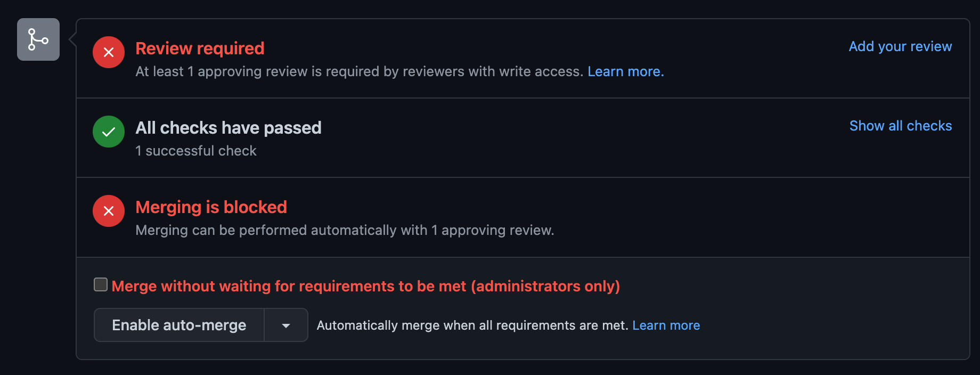Open the auto-merge options dropdown arrow
This screenshot has height=375, width=980.
286,325
